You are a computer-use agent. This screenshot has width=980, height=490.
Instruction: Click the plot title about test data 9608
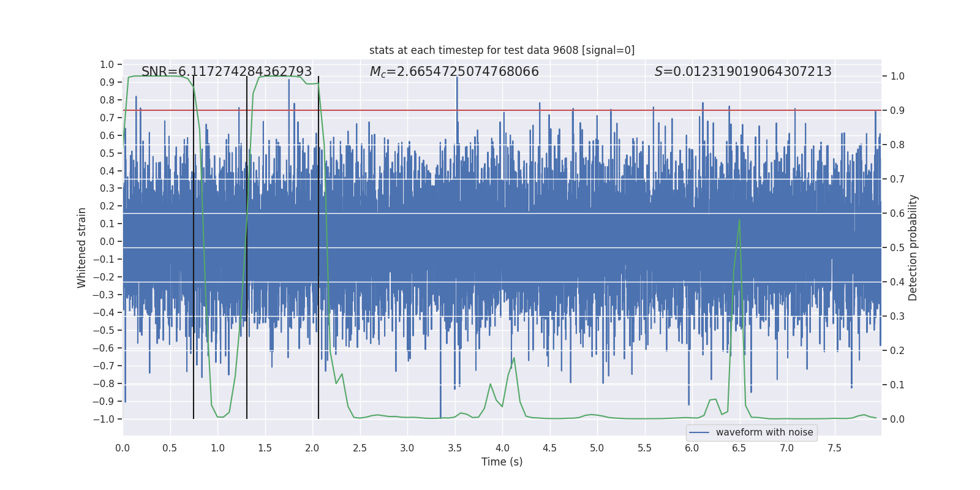(502, 50)
